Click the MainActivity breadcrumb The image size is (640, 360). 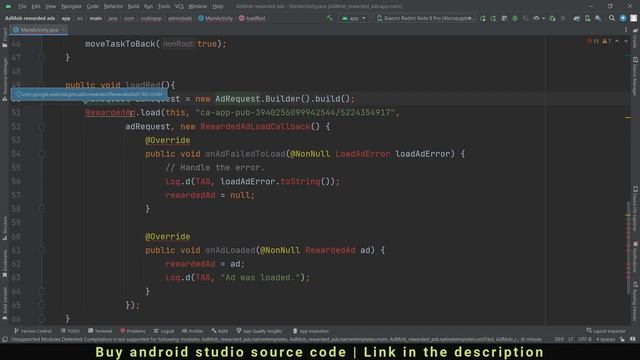click(216, 18)
